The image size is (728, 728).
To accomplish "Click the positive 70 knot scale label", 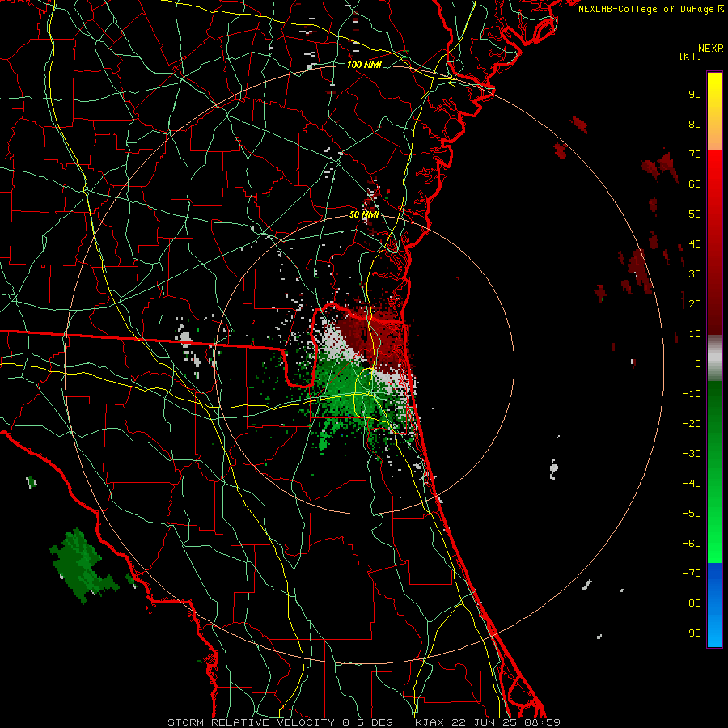I will [x=695, y=154].
